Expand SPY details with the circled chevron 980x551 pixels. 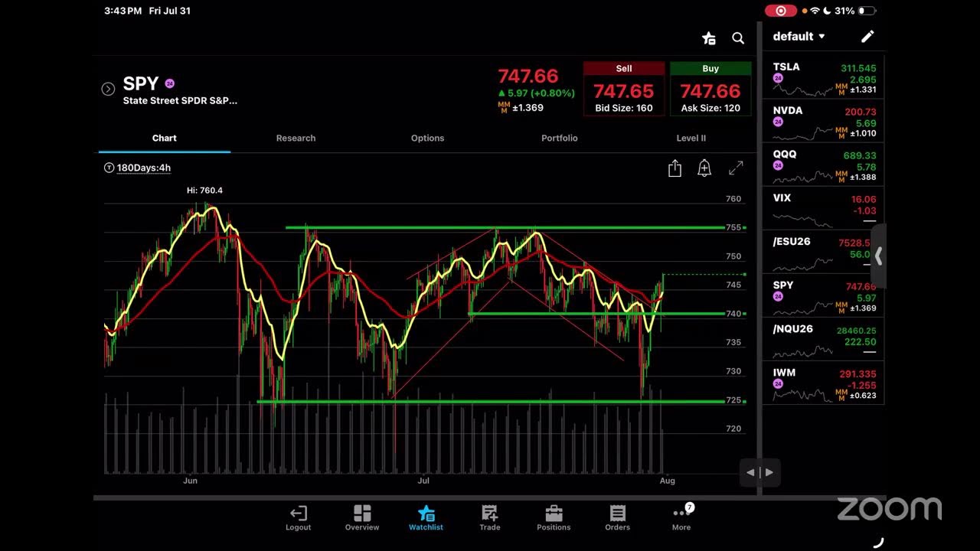coord(108,89)
